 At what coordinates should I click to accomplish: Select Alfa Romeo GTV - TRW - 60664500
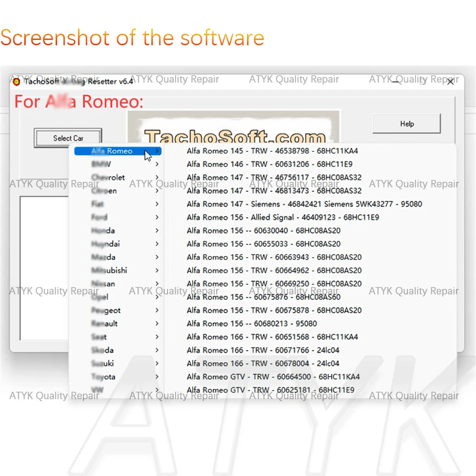point(273,377)
